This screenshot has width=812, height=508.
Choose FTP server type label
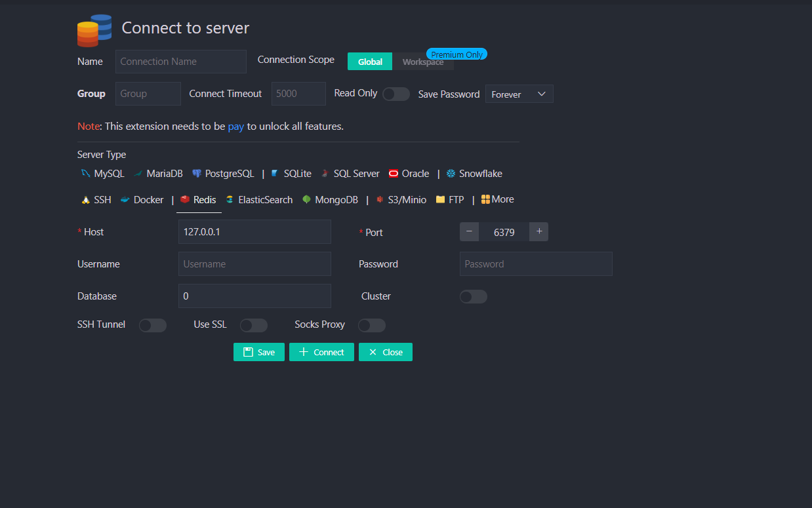pos(457,200)
